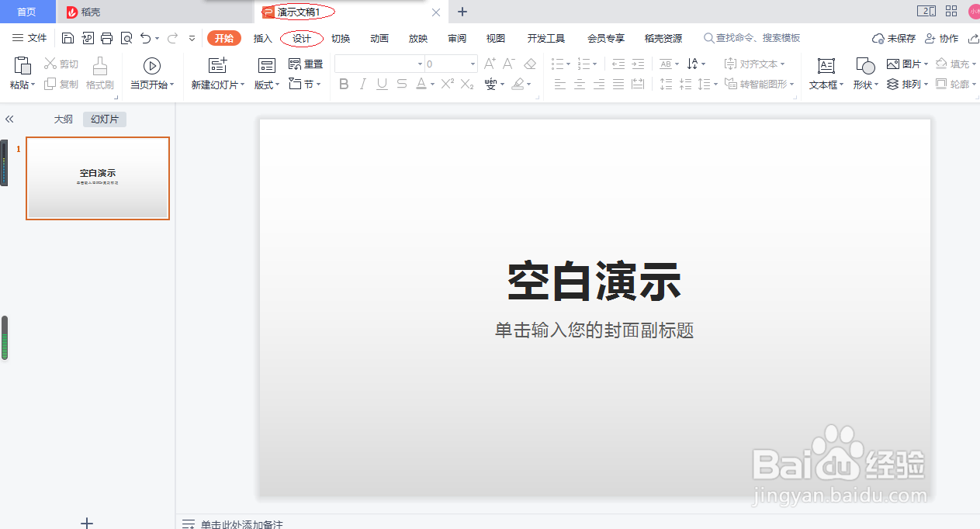Open the Transitions (切换) tab
The height and width of the screenshot is (529, 980).
pos(341,38)
